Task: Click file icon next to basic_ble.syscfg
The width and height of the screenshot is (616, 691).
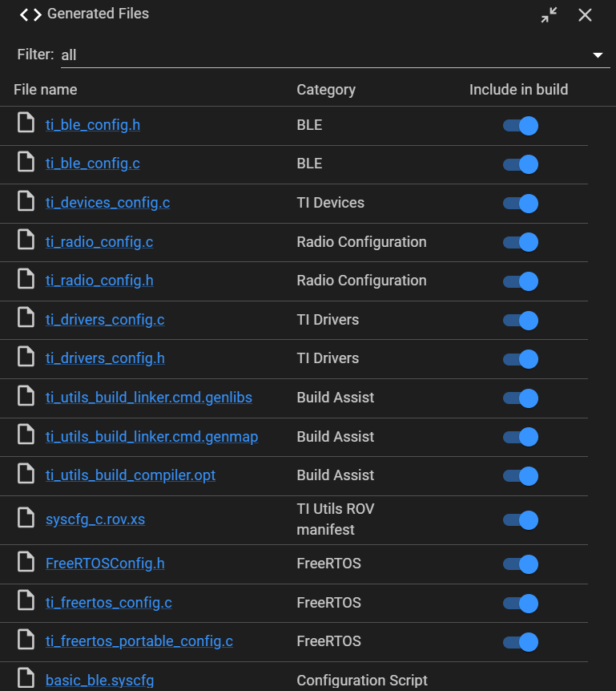Action: tap(26, 679)
